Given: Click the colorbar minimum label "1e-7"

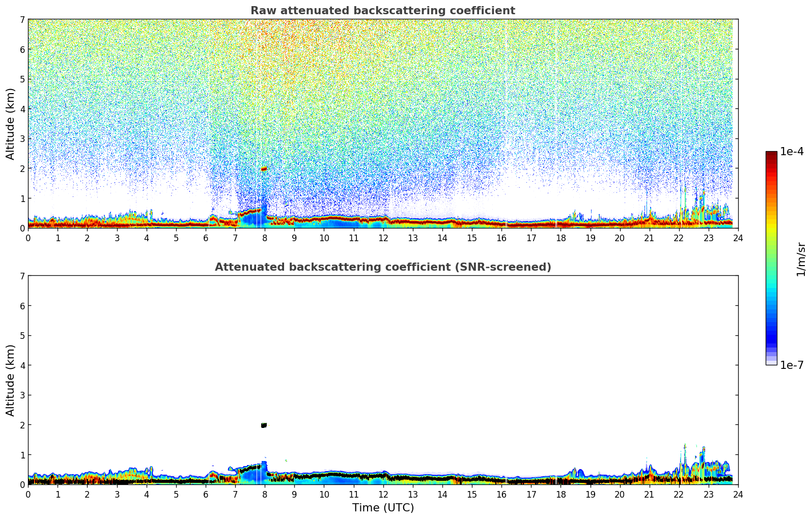Looking at the screenshot, I should pos(792,365).
